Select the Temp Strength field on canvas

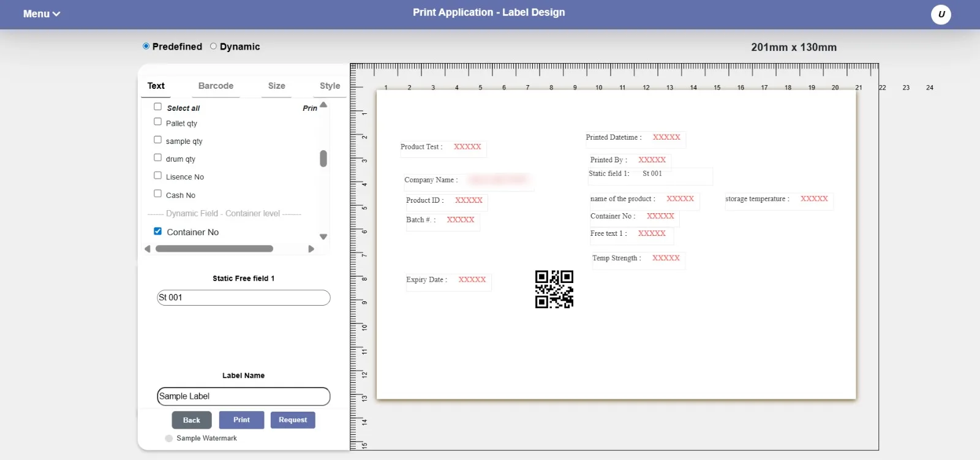(x=638, y=260)
